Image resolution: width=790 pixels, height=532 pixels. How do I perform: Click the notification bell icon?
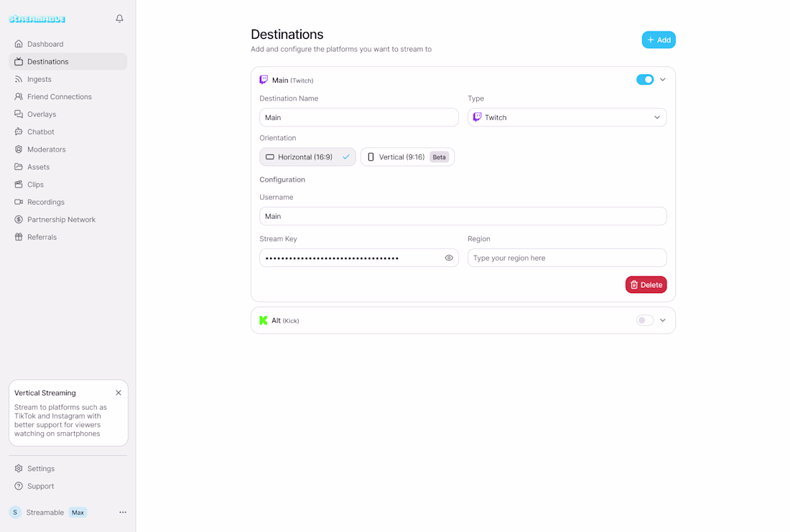[119, 19]
